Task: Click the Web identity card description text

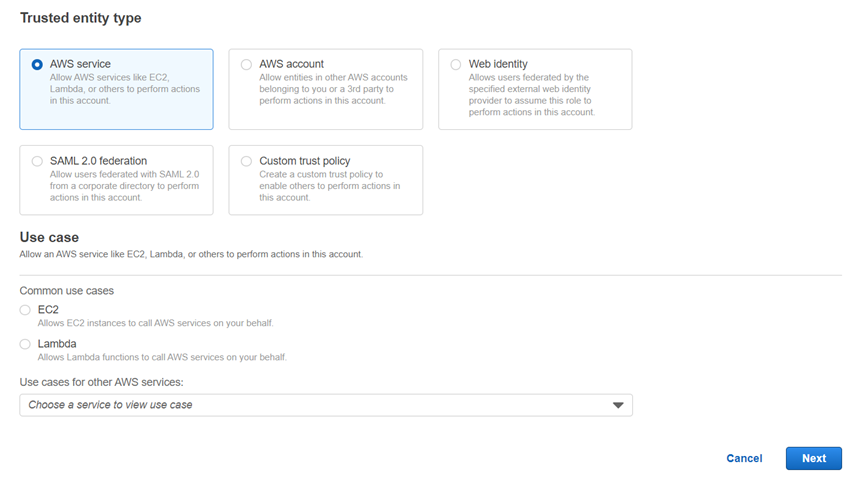Action: [x=531, y=95]
